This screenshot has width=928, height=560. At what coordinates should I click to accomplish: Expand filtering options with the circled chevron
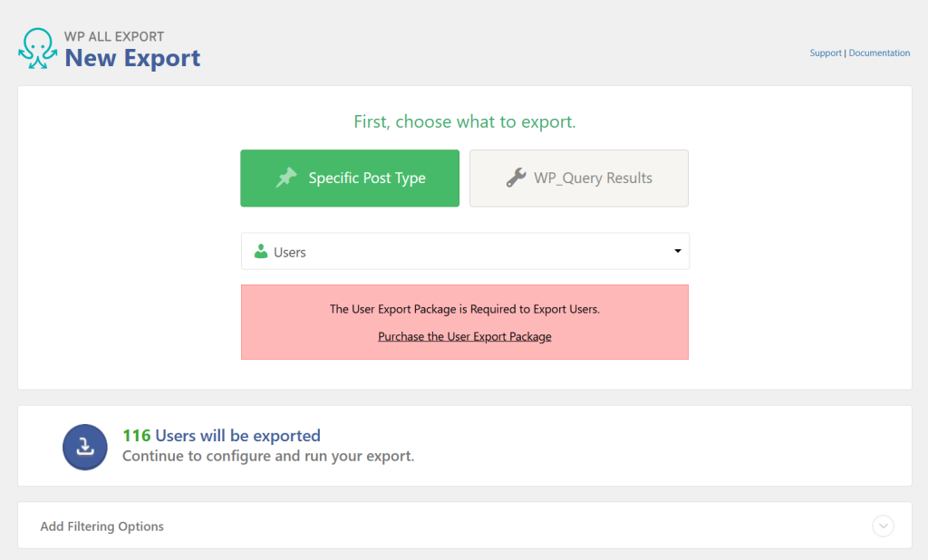(x=883, y=526)
